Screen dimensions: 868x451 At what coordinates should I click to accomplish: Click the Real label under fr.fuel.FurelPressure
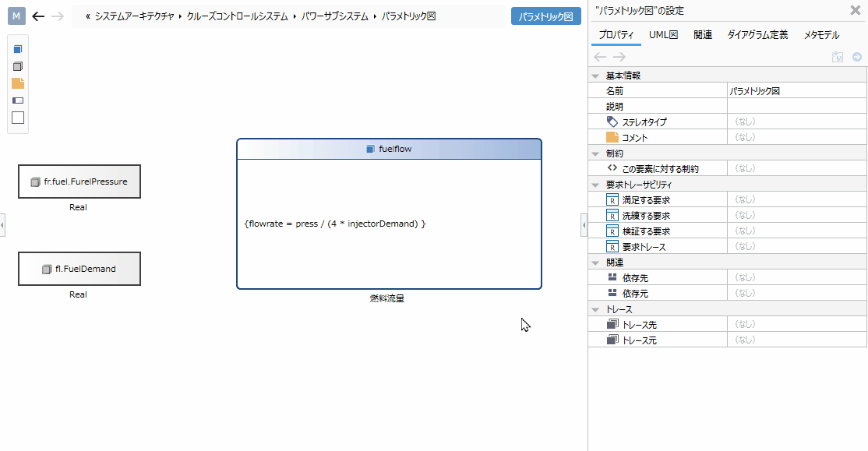click(x=78, y=207)
